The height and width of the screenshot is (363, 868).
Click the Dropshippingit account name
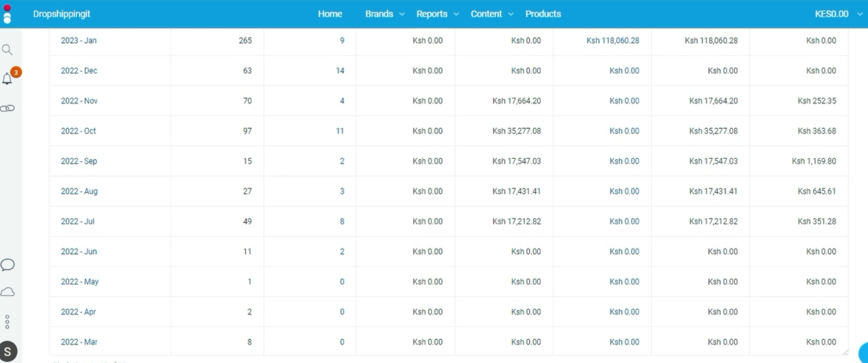(x=61, y=14)
